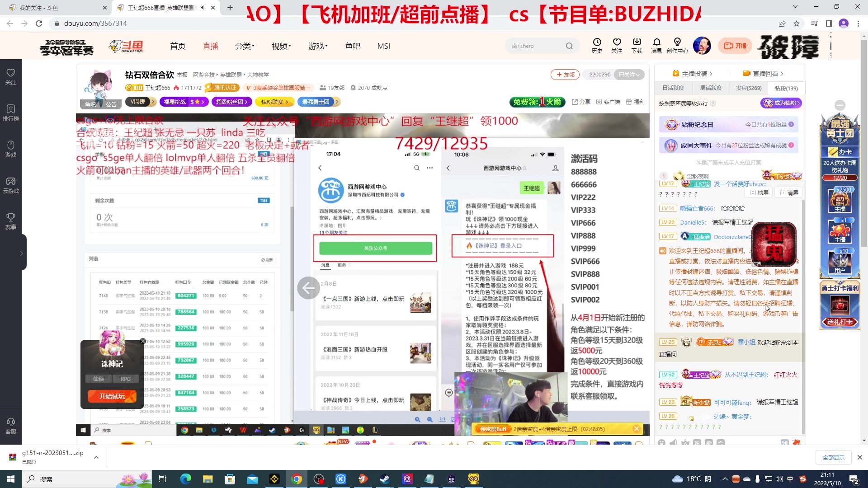Switch to the 钻粉(139) tab
The image size is (868, 488).
(x=786, y=88)
